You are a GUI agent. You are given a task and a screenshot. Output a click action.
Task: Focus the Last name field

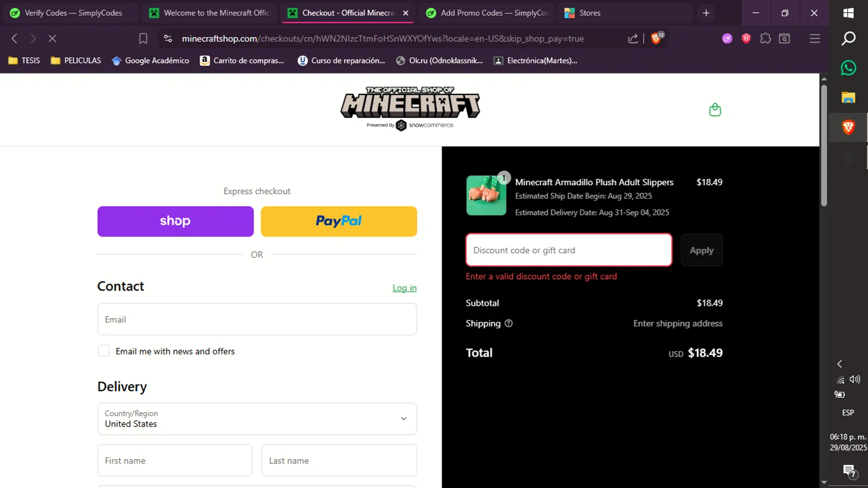pyautogui.click(x=339, y=460)
